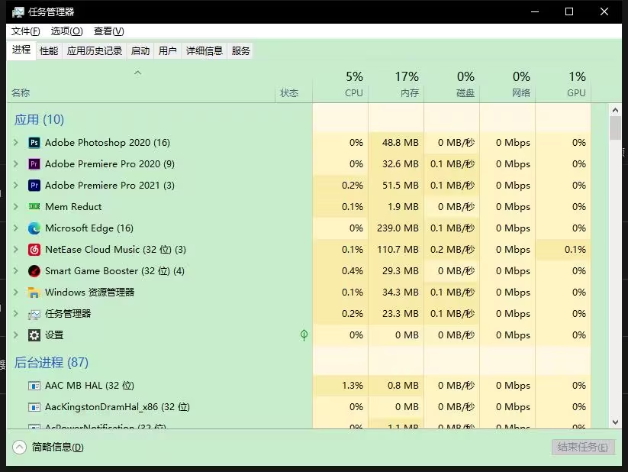This screenshot has height=473, width=628.
Task: Sort by the 网络 column header
Action: point(507,84)
